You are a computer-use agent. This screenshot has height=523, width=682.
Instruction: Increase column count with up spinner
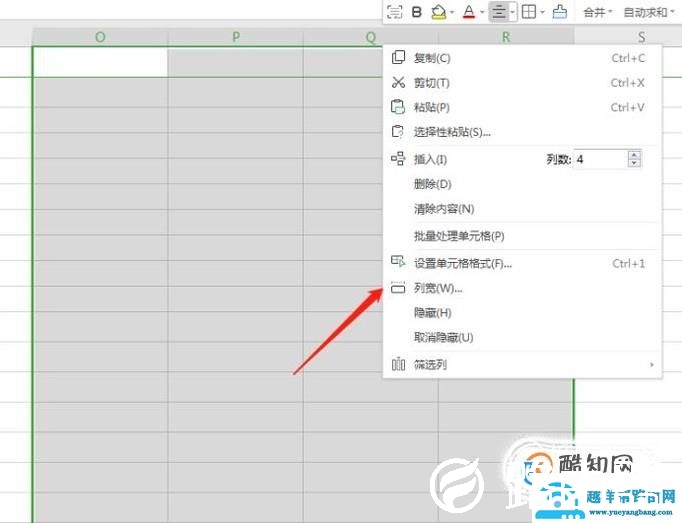tap(634, 155)
